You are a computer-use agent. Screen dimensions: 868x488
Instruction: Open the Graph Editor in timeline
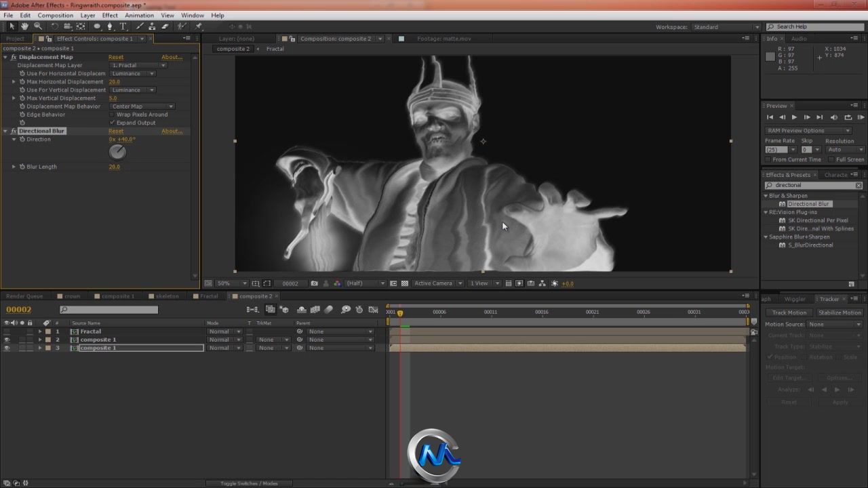(x=373, y=310)
